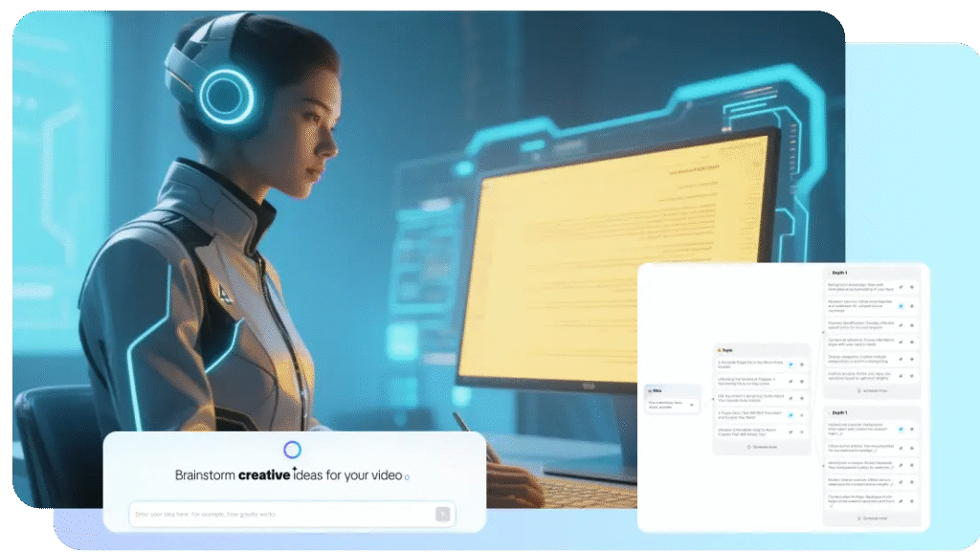
Task: Click Generate more in upper Depth 1 panel
Action: click(872, 390)
